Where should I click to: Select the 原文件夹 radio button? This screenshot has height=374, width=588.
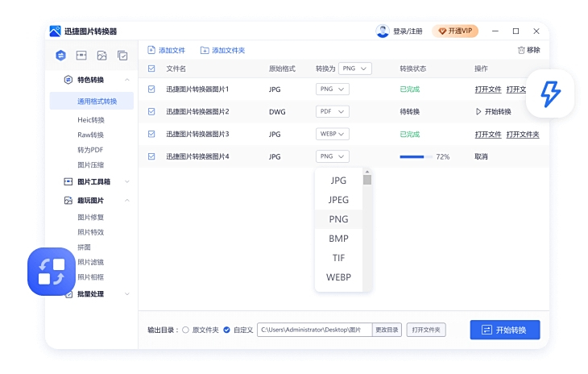click(186, 330)
